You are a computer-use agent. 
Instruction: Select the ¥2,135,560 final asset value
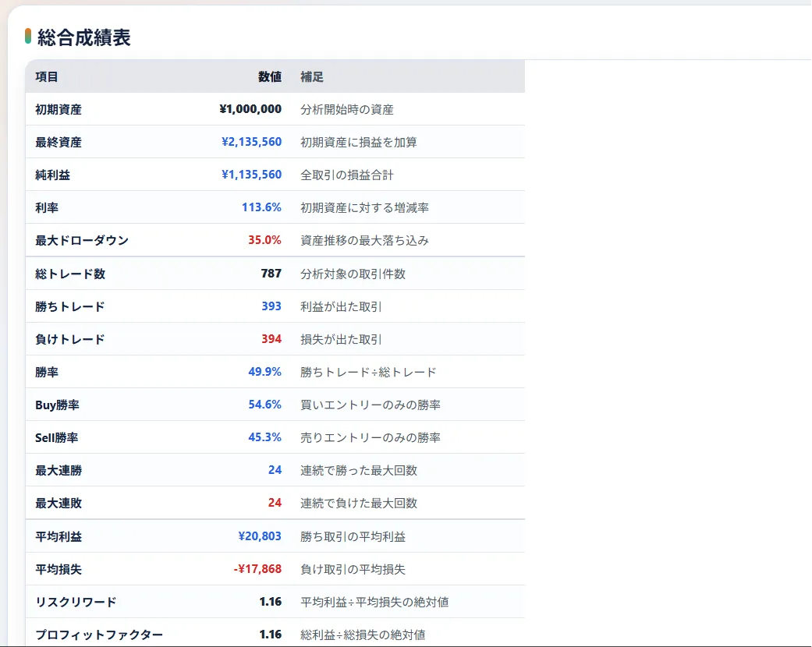point(252,142)
